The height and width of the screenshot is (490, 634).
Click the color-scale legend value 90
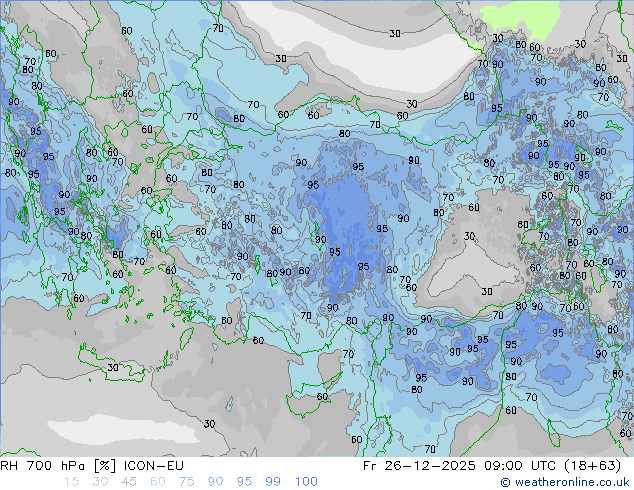coord(215,482)
